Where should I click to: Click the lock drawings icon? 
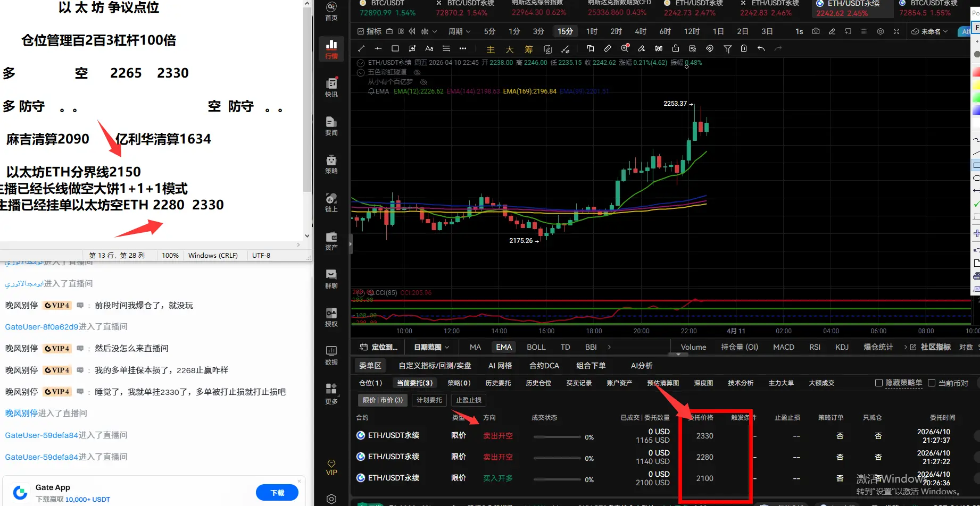pos(676,48)
